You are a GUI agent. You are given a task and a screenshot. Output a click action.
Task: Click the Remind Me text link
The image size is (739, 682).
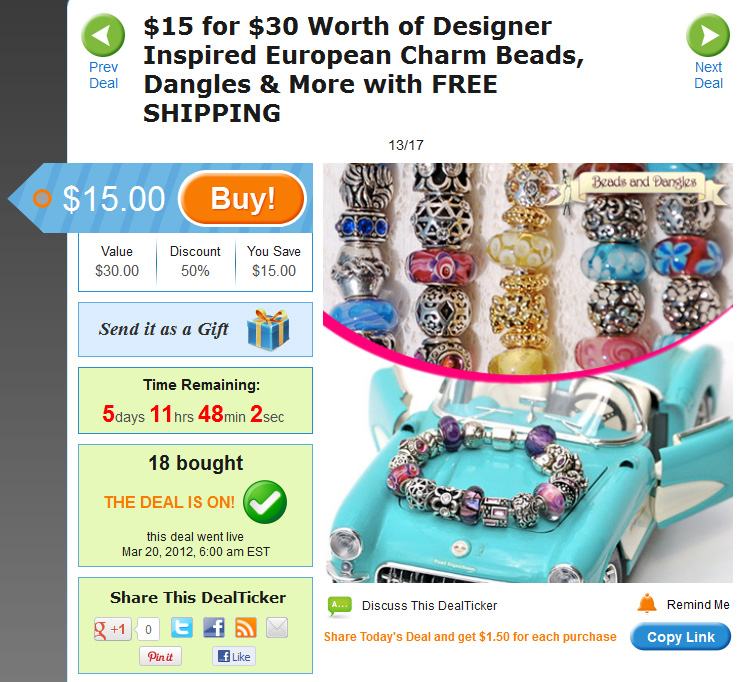698,605
